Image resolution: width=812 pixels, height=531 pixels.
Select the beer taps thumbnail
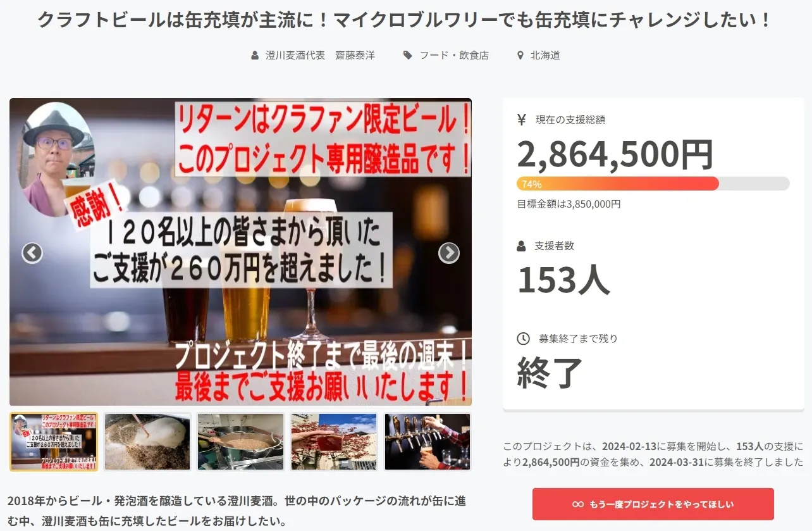pos(428,442)
